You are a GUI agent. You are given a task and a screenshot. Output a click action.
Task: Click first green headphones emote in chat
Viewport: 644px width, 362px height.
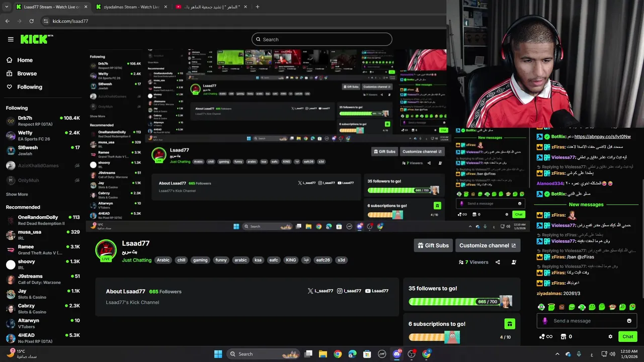(x=541, y=307)
